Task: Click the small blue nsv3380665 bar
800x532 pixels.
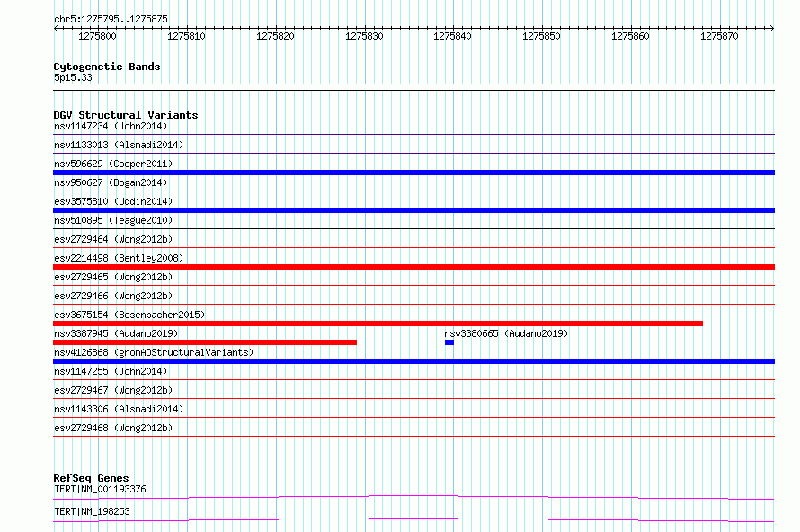Action: [449, 342]
